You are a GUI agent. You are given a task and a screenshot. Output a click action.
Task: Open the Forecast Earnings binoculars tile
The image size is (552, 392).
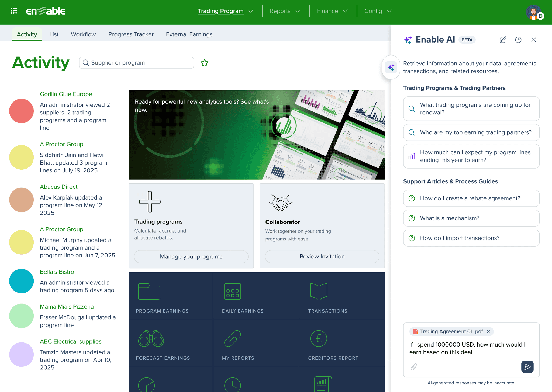coord(171,343)
